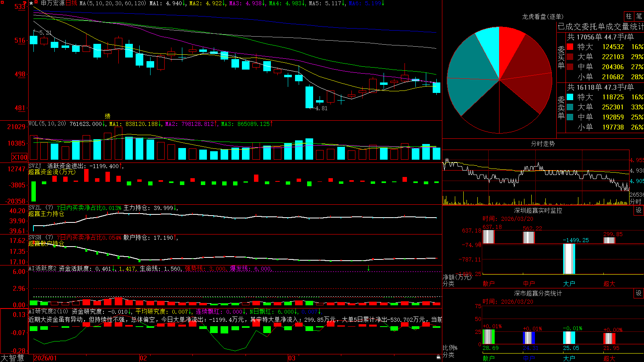Switch to 柱 bar view button
Image resolution: width=644 pixels, height=362 pixels.
[x=629, y=16]
